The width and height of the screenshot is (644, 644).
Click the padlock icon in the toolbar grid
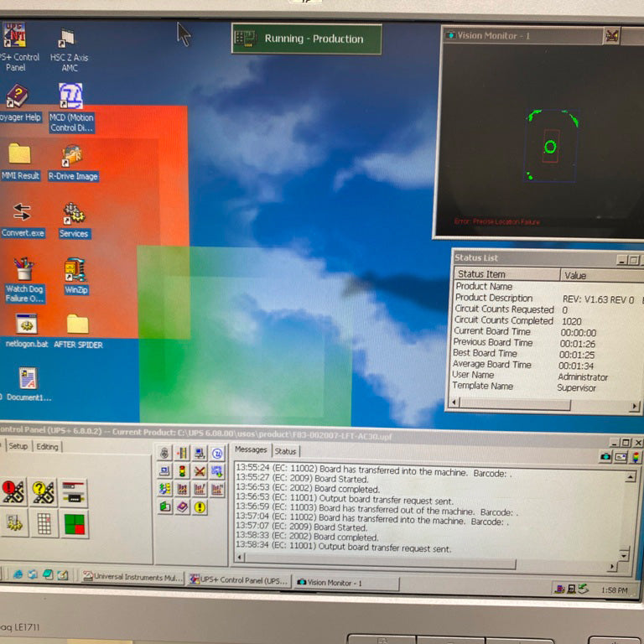pos(164,453)
